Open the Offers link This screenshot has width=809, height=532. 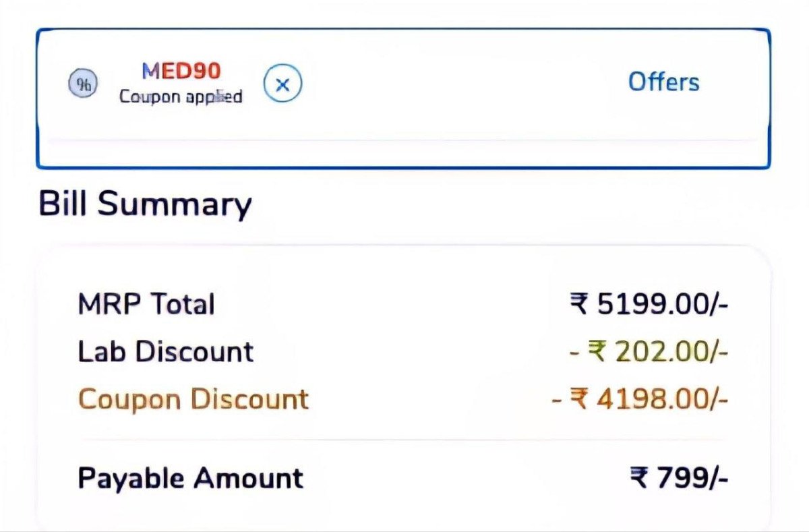(663, 82)
